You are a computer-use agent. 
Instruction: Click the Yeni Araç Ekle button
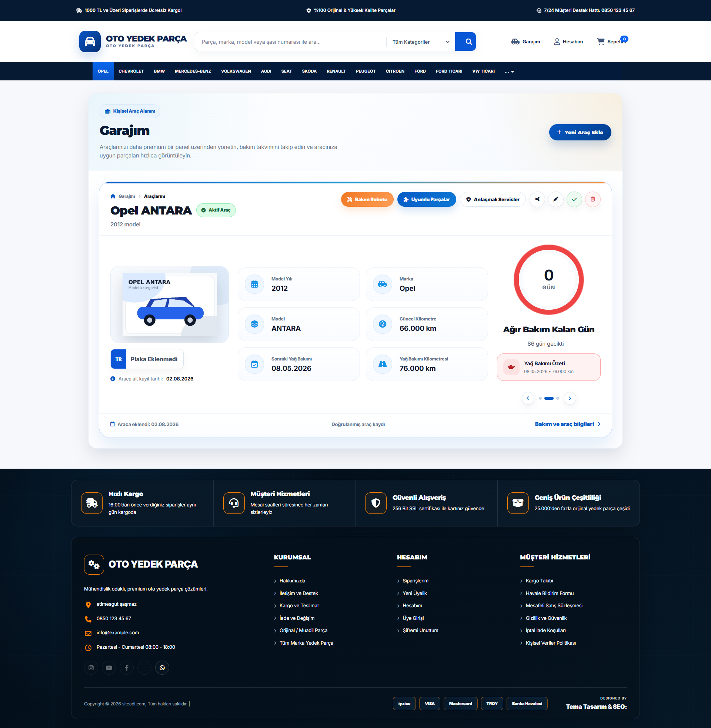580,132
